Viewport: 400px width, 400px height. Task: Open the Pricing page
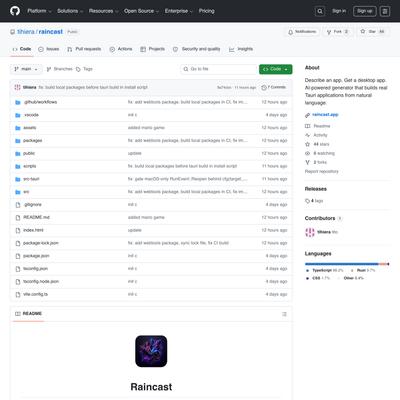point(207,11)
